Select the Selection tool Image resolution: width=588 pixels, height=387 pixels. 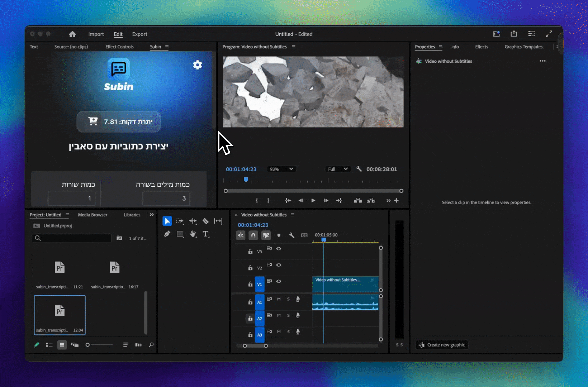167,221
